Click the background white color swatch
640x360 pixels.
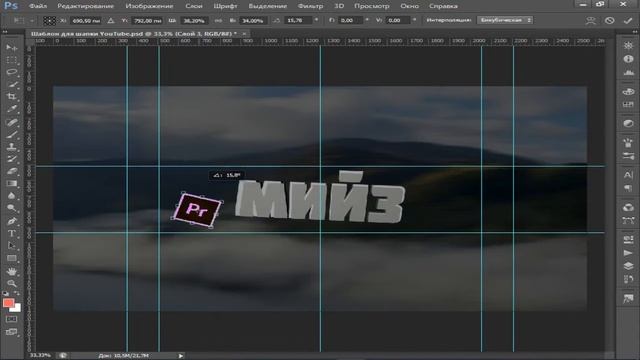(17, 309)
